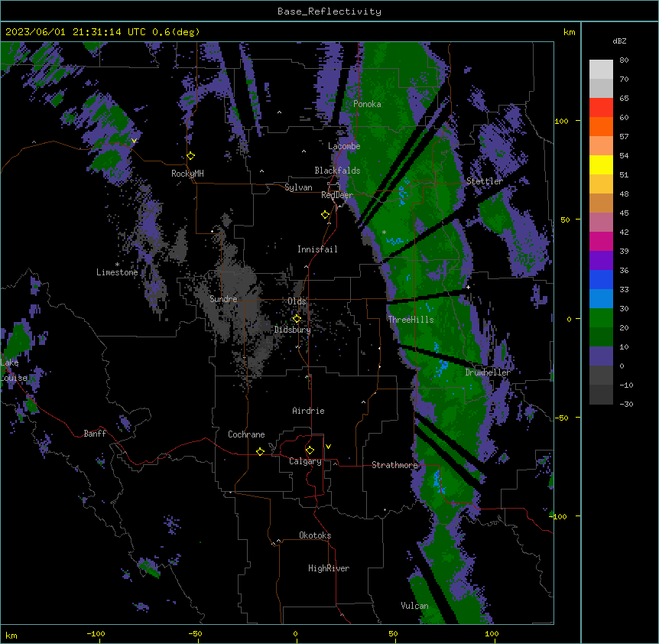Select the bright green 30-20 dBZ swatch
Image resolution: width=659 pixels, height=644 pixels.
[601, 318]
